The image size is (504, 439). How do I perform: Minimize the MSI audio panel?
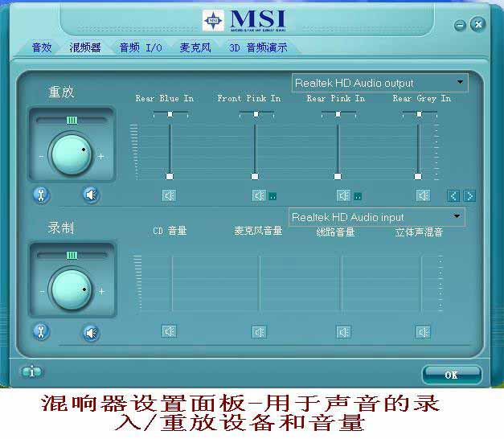460,26
